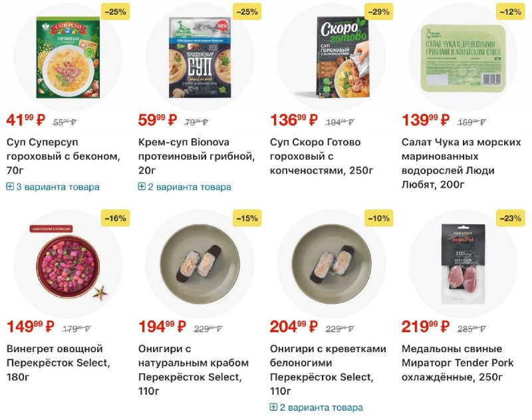Click the 219.99 ₽ price of medallions

click(426, 327)
